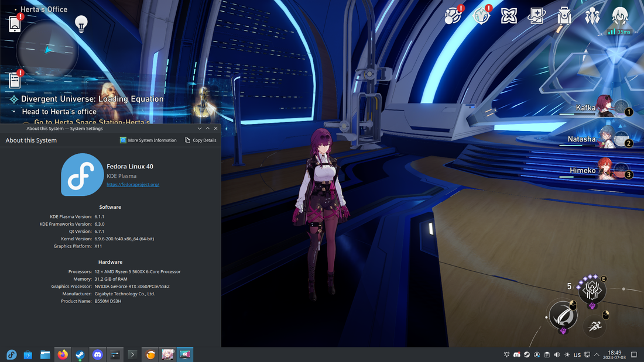Open the mission log icon
The width and height of the screenshot is (644, 362).
click(x=15, y=80)
